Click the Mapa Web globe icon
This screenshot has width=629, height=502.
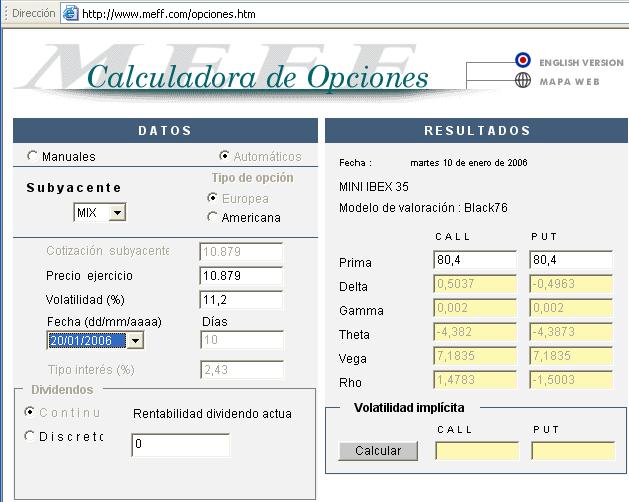(x=523, y=80)
